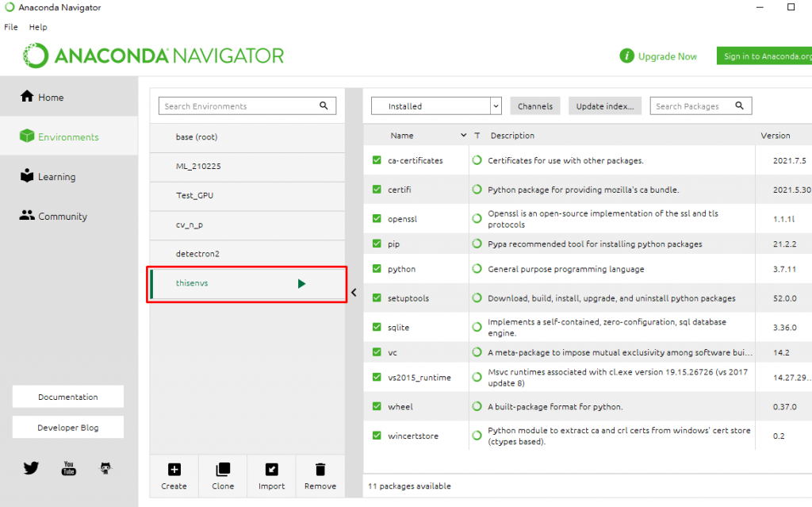
Task: Toggle the certifi checkbox
Action: [x=377, y=189]
